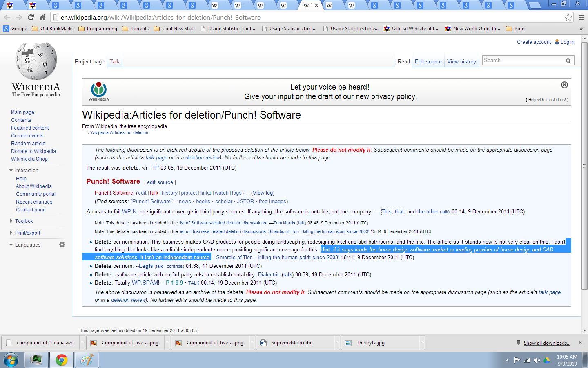588x368 pixels.
Task: Bookmark this page with the star icon
Action: coord(568,18)
